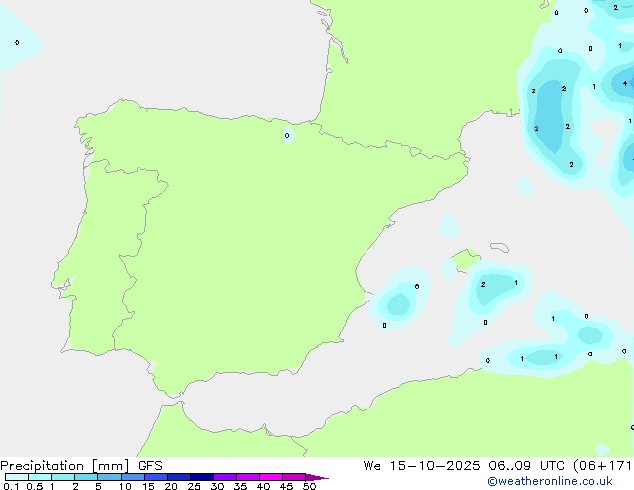Click the '0' value over northern Spain
This screenshot has height=490, width=634.
pos(287,135)
